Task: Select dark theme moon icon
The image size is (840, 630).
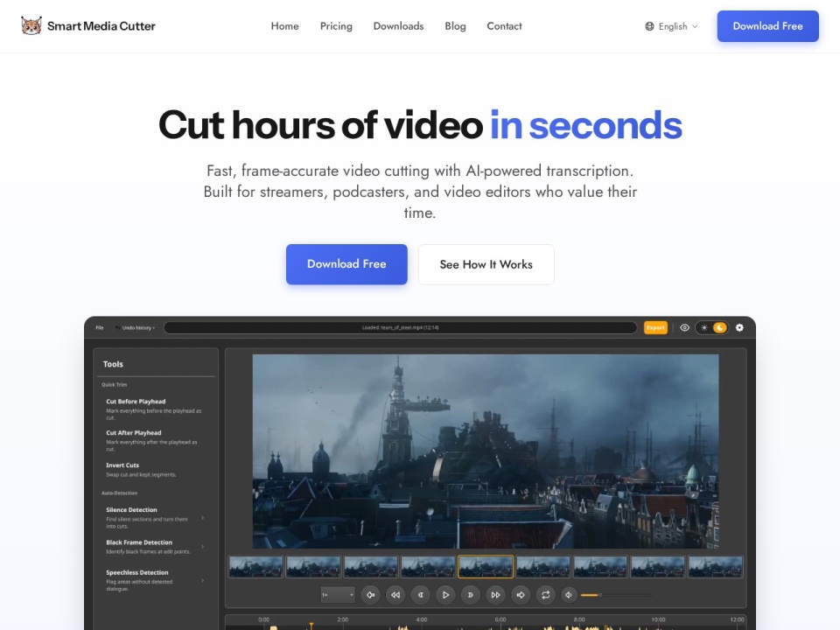Action: click(720, 328)
